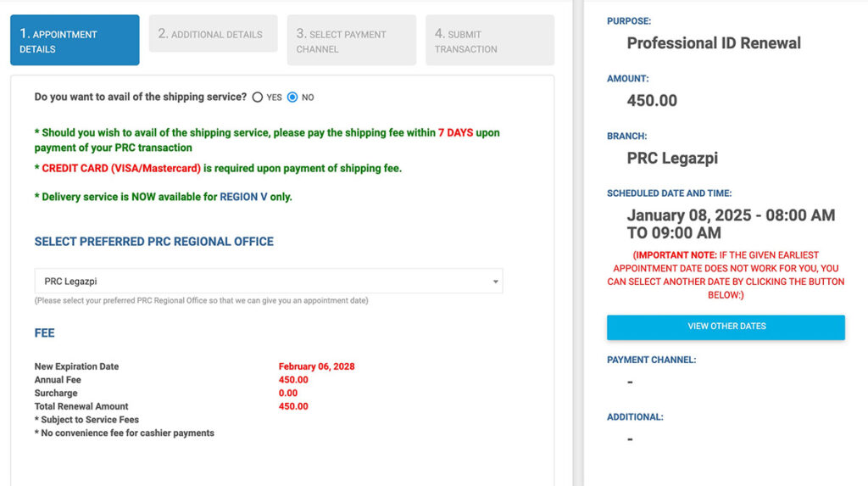868x486 pixels.
Task: Select YES for shipping service
Action: 258,98
